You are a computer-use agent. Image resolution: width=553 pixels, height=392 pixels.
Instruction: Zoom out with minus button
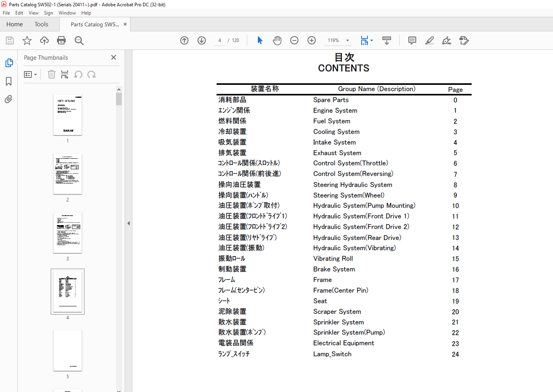point(294,40)
